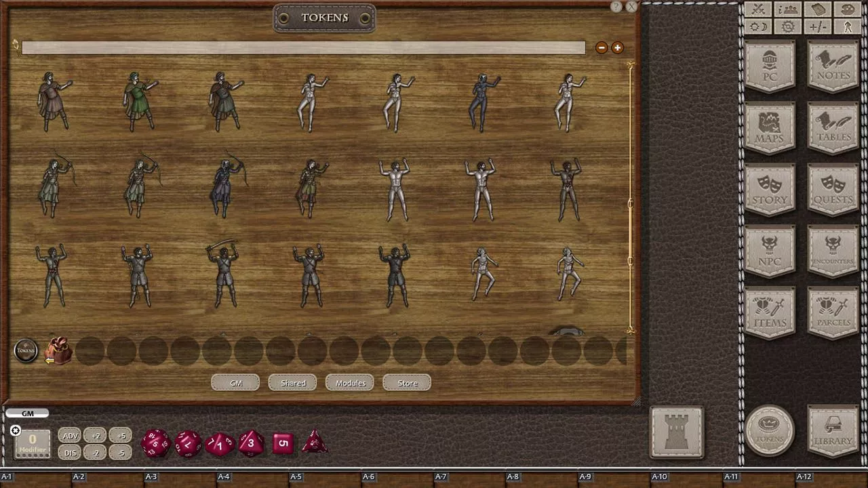Open the NPC sidebar shield
This screenshot has width=868, height=488.
[770, 251]
